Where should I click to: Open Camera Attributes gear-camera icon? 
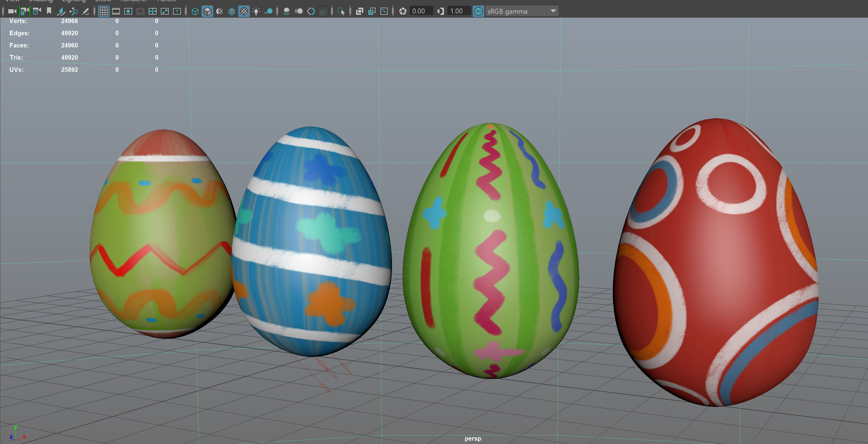pos(37,11)
